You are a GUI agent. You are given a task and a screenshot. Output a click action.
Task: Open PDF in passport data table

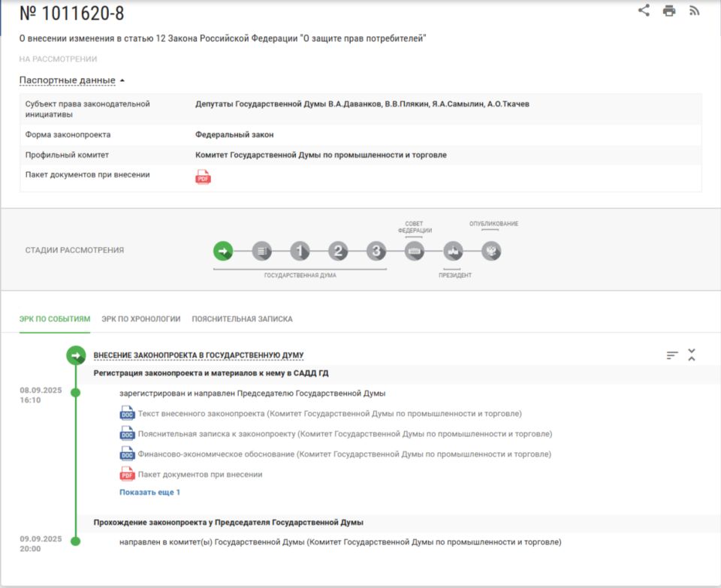tap(203, 177)
